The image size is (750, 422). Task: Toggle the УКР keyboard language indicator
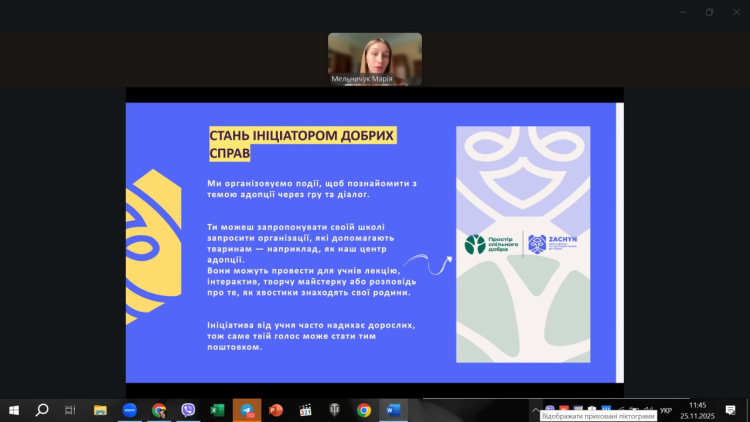point(666,410)
